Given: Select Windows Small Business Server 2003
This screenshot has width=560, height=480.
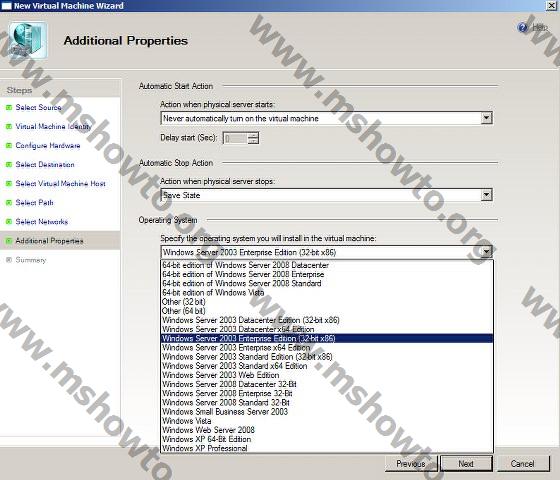Looking at the screenshot, I should (x=327, y=412).
